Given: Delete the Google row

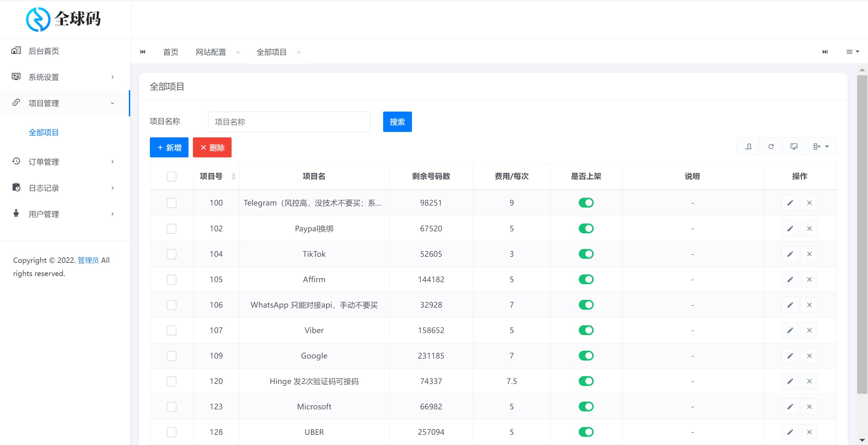Looking at the screenshot, I should point(809,356).
